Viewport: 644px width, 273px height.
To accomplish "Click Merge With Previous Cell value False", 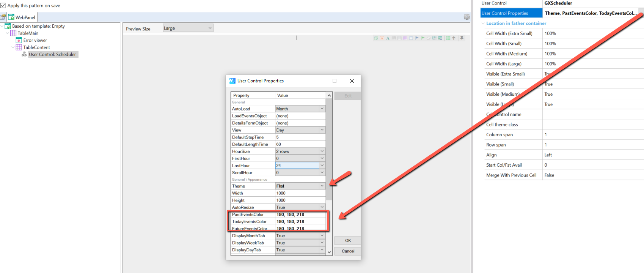I will click(x=593, y=175).
